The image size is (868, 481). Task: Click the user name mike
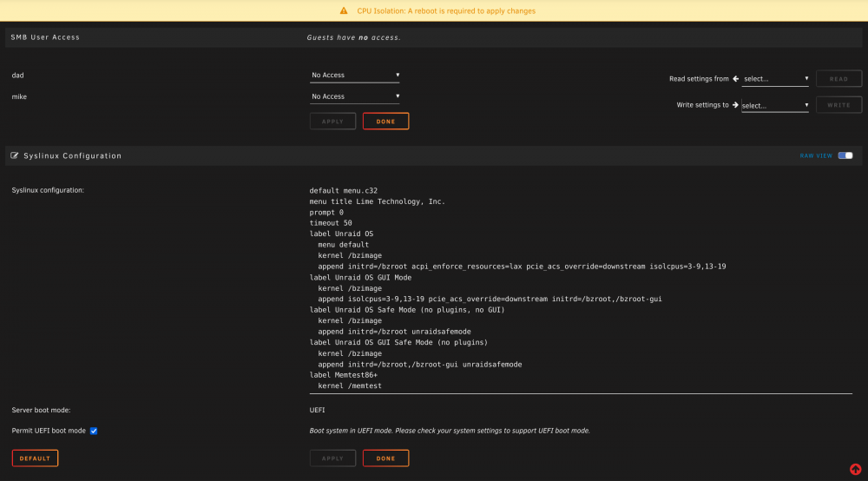pos(19,96)
